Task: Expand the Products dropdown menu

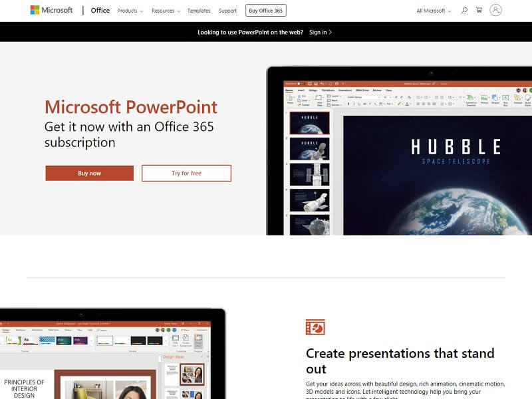Action: 130,11
